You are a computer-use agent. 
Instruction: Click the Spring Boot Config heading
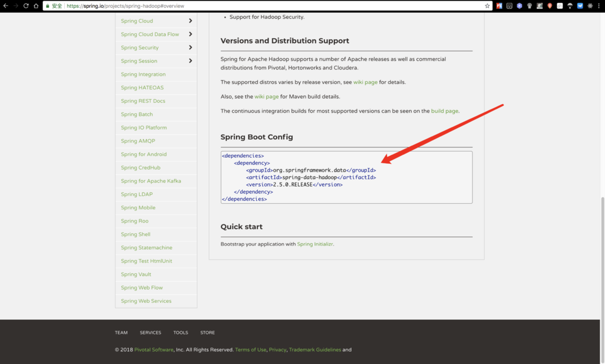click(257, 137)
